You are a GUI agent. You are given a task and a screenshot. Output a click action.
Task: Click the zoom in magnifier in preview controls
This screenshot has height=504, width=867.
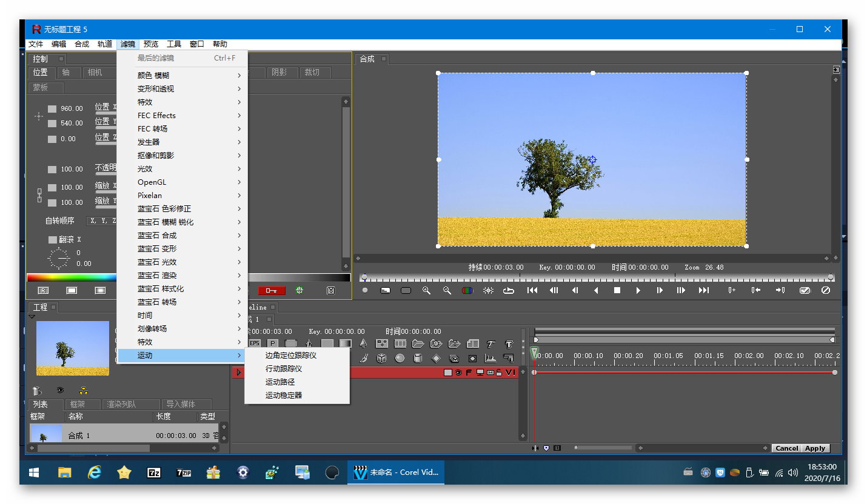tap(427, 290)
